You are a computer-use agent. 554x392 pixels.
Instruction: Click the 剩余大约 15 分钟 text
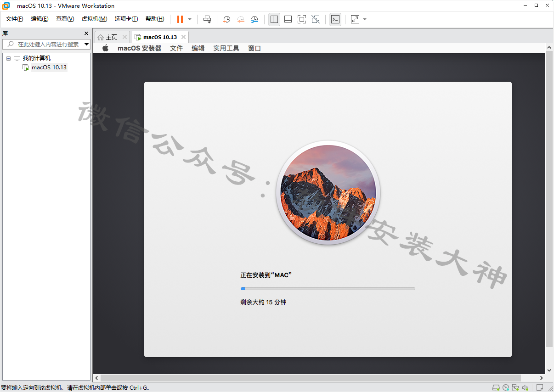pos(263,302)
